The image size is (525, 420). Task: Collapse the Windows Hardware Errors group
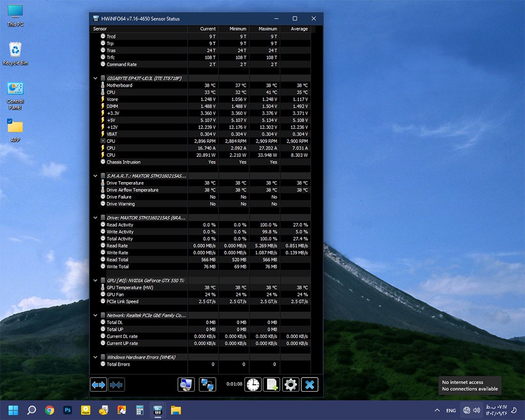[95, 357]
